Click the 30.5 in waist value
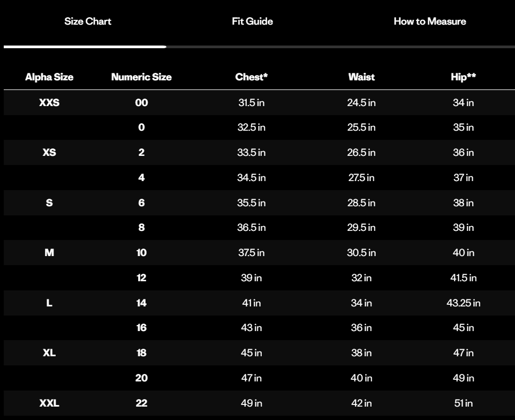This screenshot has width=515, height=420. click(x=361, y=253)
